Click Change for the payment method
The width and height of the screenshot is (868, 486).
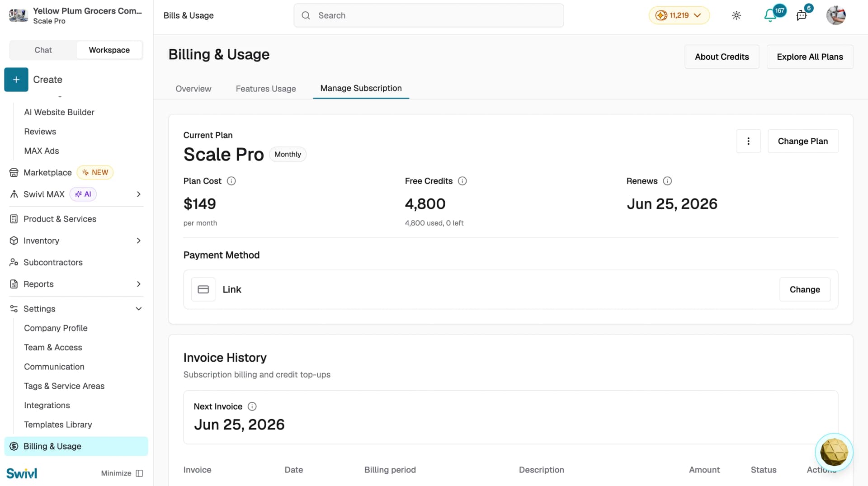tap(805, 289)
